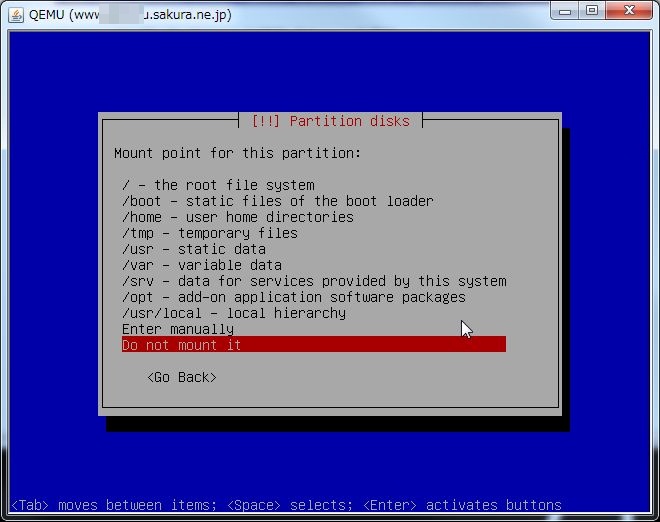
Task: Click the QEMU window title text
Action: click(x=130, y=15)
